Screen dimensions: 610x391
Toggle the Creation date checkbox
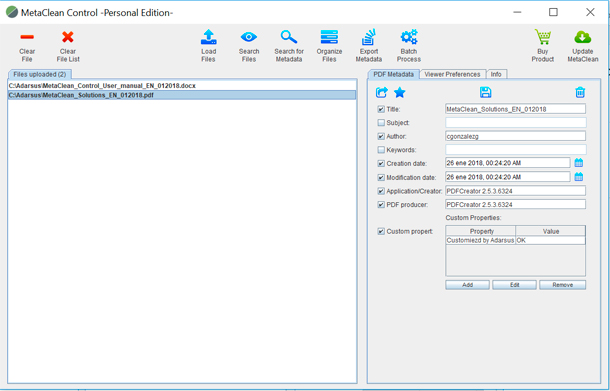pyautogui.click(x=381, y=164)
